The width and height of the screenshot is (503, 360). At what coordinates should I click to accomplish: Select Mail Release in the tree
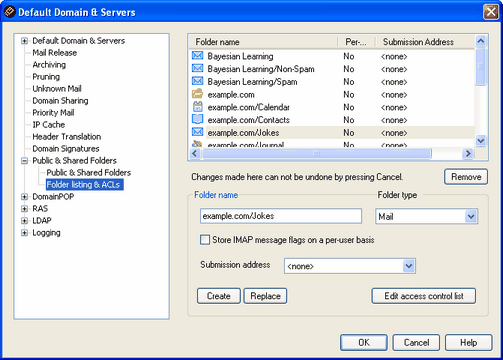[x=54, y=53]
